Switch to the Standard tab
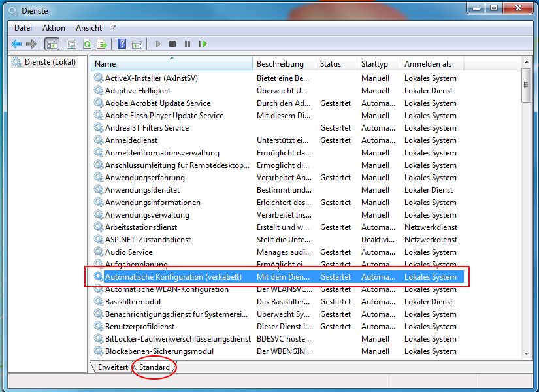This screenshot has width=539, height=392. tap(154, 367)
